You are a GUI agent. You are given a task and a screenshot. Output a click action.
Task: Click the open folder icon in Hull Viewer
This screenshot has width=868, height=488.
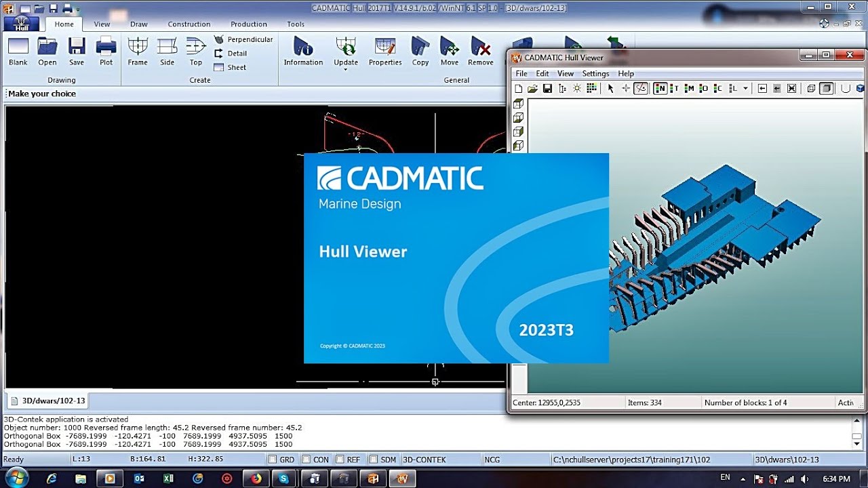pyautogui.click(x=533, y=88)
